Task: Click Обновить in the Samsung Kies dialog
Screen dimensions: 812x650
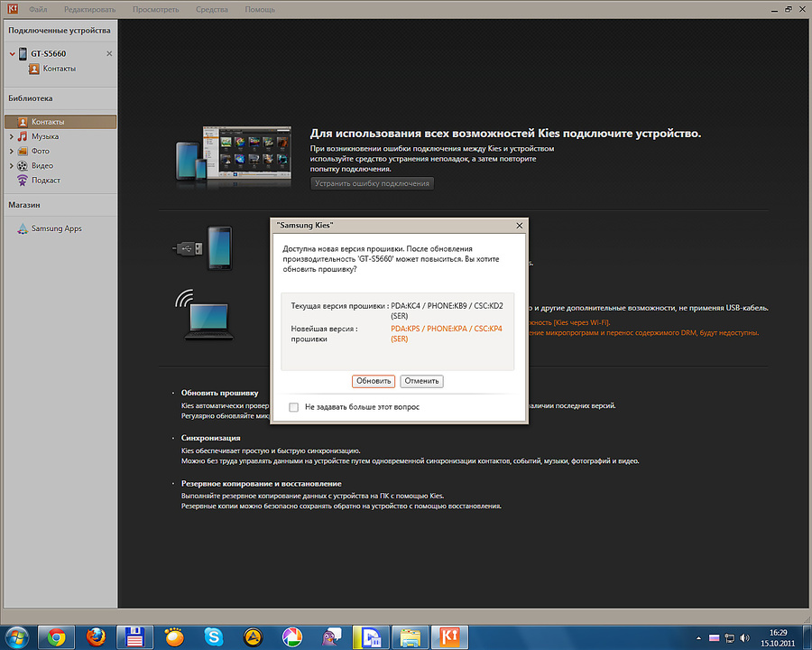Action: (x=374, y=381)
